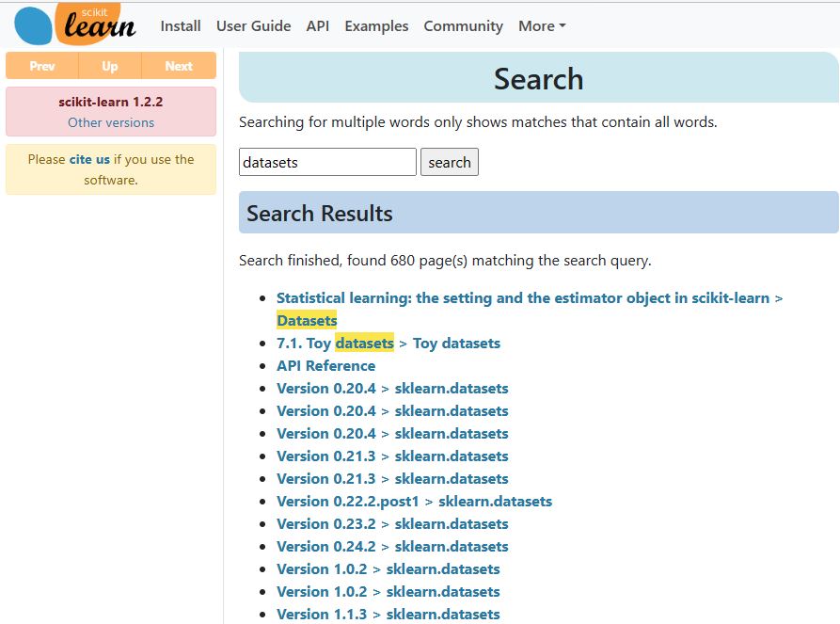Open the API menu item
The height and width of the screenshot is (624, 840).
pyautogui.click(x=318, y=25)
